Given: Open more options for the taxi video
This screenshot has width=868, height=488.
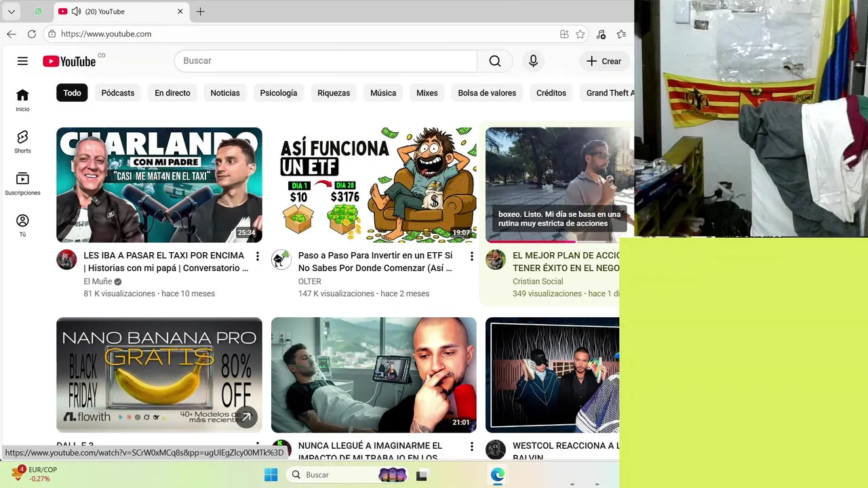Looking at the screenshot, I should (x=258, y=256).
